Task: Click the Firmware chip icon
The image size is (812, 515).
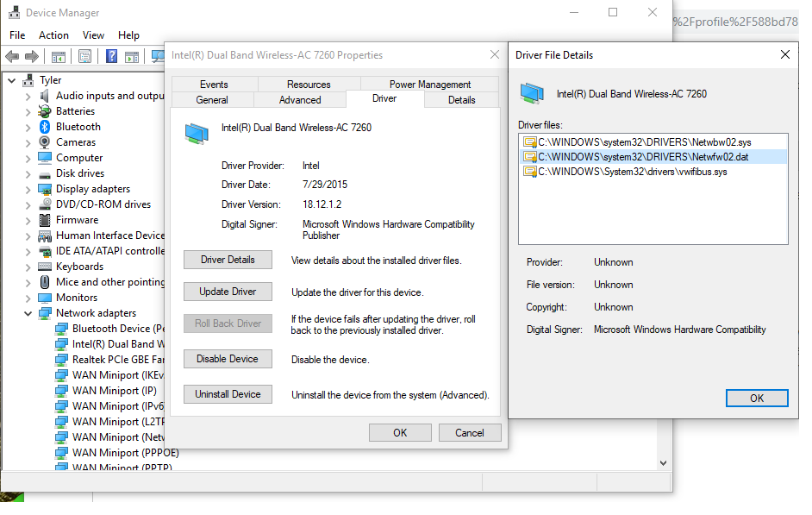Action: point(45,220)
